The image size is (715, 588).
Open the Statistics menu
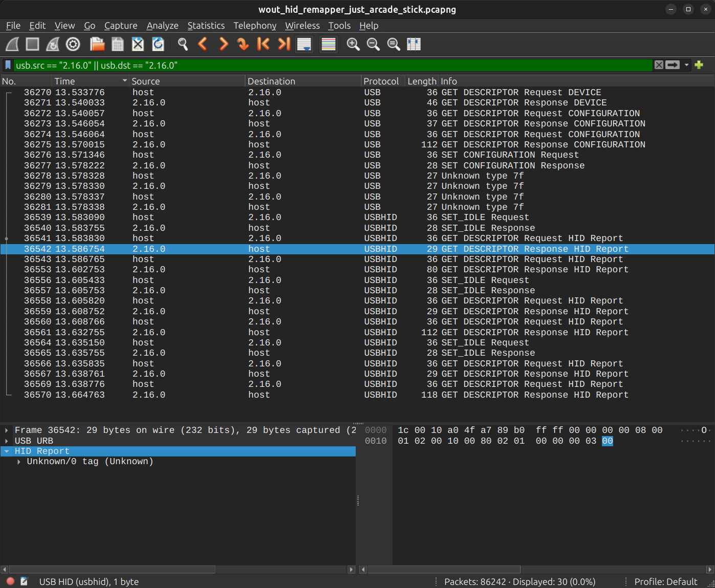[206, 26]
